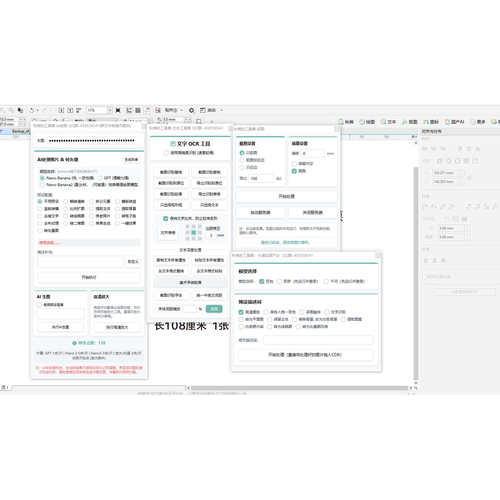Uncheck the green checkbox below the mm field
The height and width of the screenshot is (500, 500).
[x=294, y=171]
